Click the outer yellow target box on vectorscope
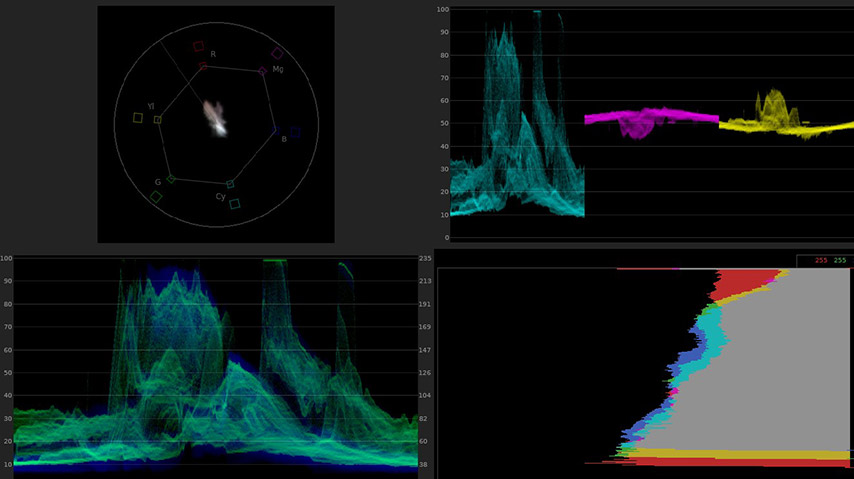 coord(138,118)
